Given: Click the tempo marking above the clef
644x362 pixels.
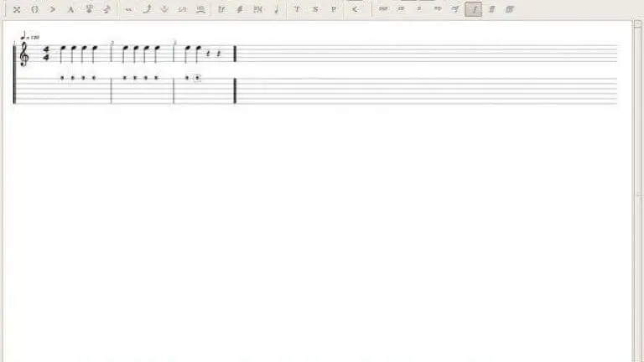Looking at the screenshot, I should pos(30,37).
